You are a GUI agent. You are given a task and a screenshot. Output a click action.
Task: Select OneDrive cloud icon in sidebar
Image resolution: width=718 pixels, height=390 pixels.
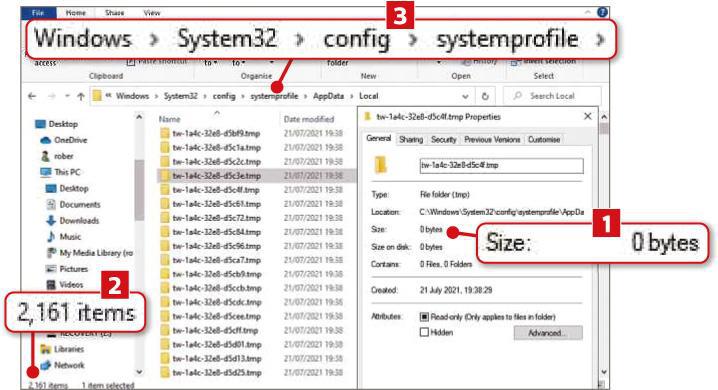coord(45,140)
